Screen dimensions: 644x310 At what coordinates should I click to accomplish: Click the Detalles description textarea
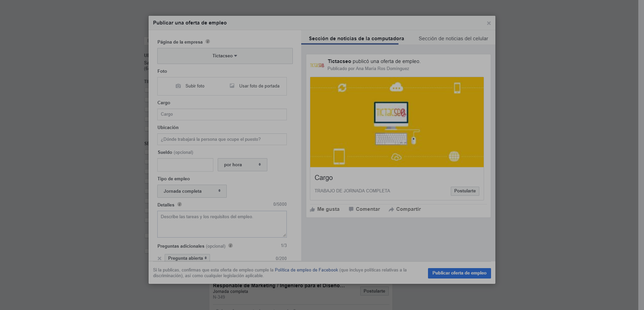222,224
